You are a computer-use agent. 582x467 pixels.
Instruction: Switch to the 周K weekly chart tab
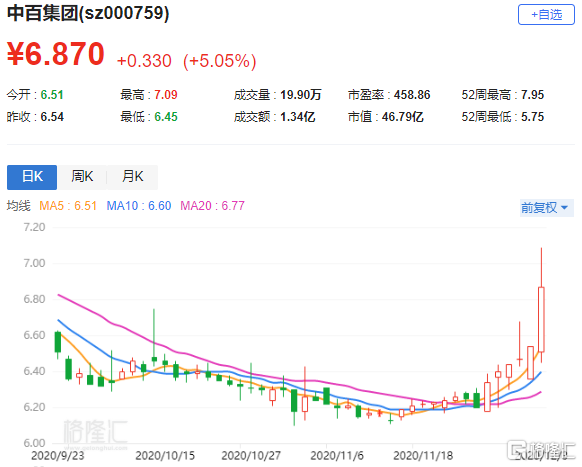tap(82, 177)
